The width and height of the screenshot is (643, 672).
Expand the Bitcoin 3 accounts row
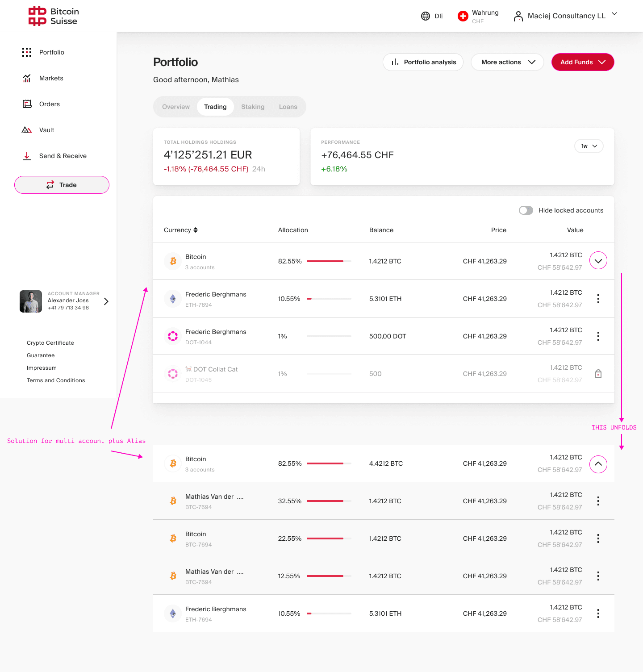[x=598, y=261]
